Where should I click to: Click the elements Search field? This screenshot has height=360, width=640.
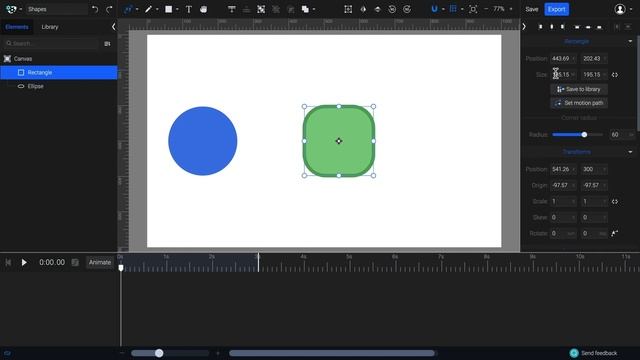click(51, 43)
